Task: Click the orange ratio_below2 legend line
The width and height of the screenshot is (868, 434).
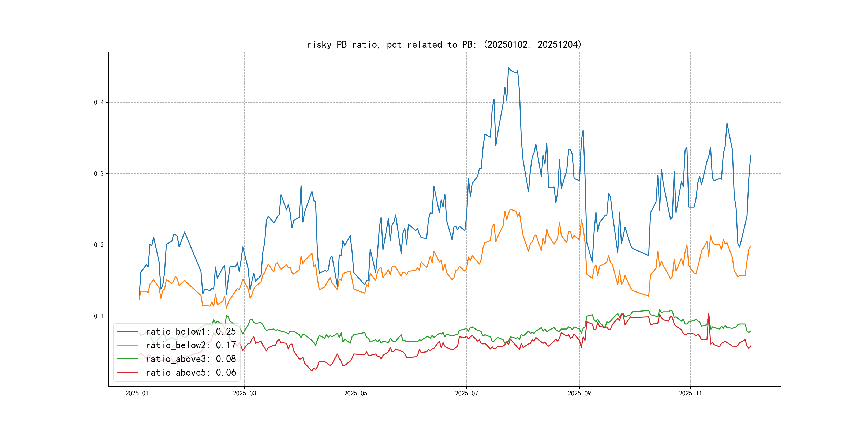Action: point(127,345)
